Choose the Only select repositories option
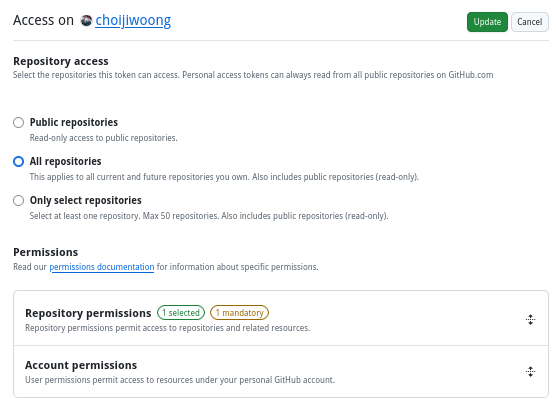Viewport: 556px width, 410px height. [18, 200]
